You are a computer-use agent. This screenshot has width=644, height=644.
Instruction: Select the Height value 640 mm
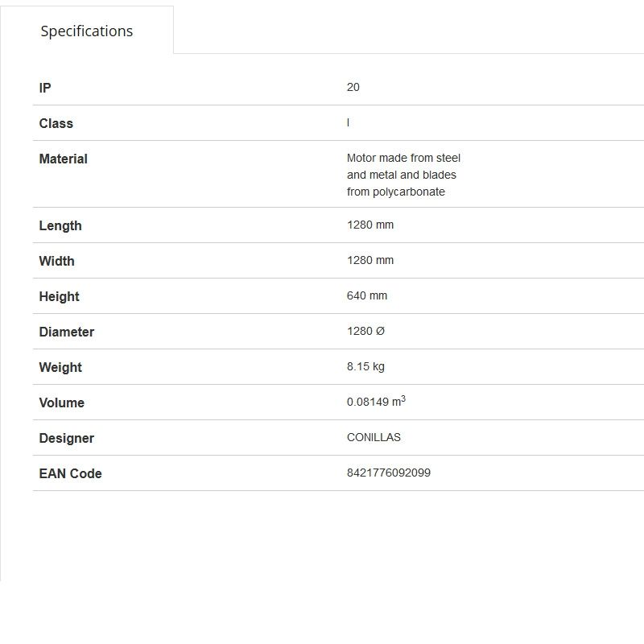pyautogui.click(x=367, y=295)
